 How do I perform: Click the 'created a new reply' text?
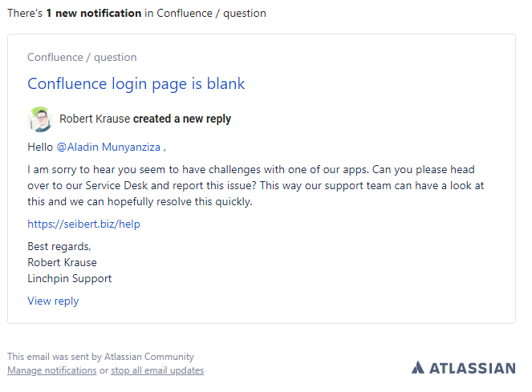coord(182,119)
